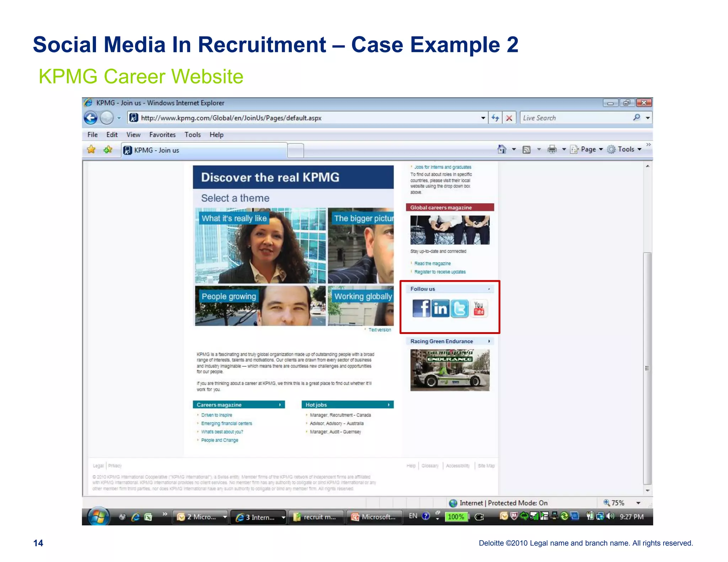Click Jobs for interns and graduates link
The height and width of the screenshot is (562, 728).
pyautogui.click(x=443, y=167)
